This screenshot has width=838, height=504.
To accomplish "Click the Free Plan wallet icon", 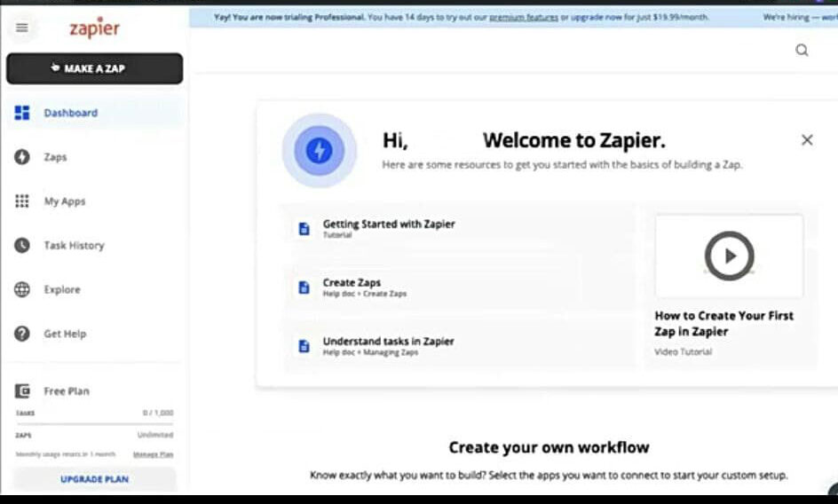I will click(22, 391).
